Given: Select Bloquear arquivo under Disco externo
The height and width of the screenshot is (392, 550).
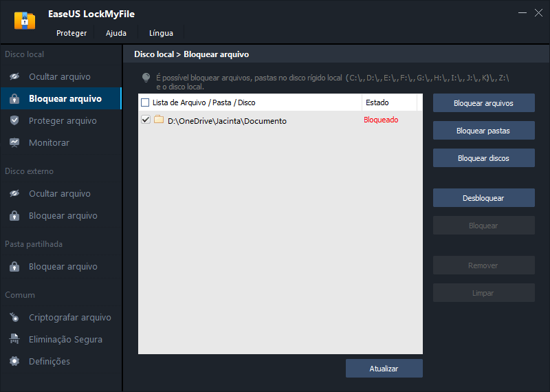Looking at the screenshot, I should coord(61,215).
